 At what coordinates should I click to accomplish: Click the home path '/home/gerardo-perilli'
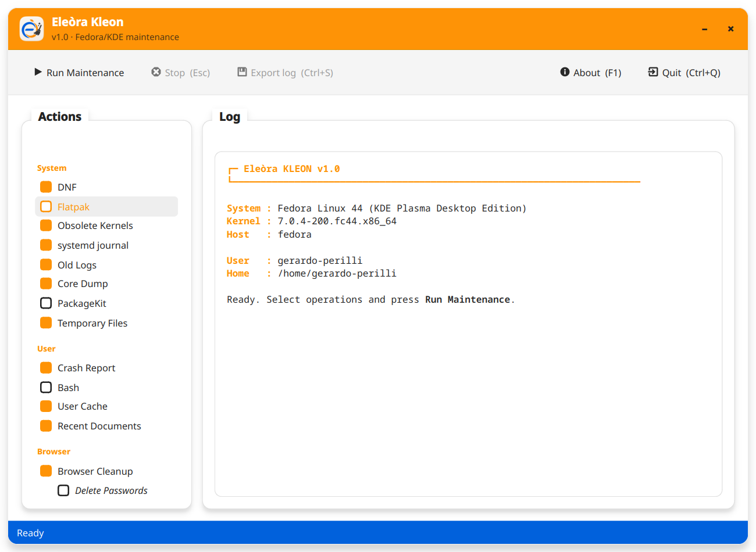337,274
